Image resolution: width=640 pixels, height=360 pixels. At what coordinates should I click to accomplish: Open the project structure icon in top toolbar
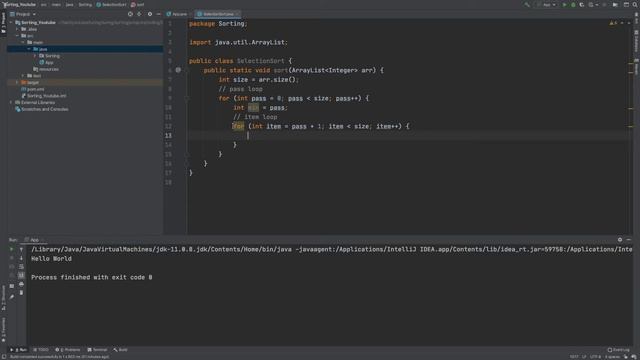pos(615,5)
